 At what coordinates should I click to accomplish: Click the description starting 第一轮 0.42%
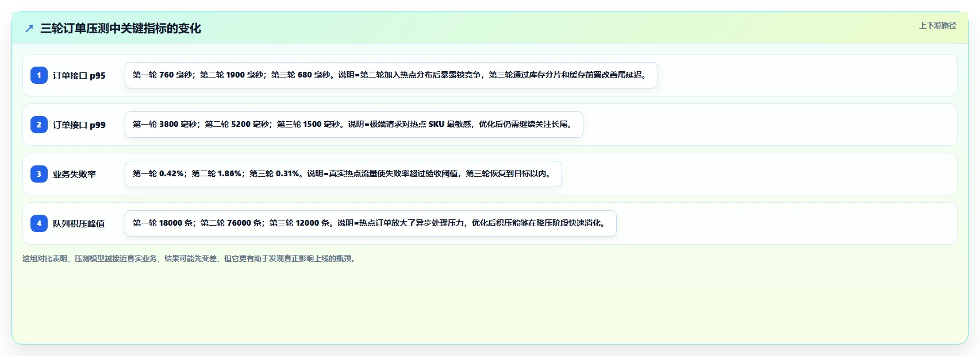(x=343, y=174)
